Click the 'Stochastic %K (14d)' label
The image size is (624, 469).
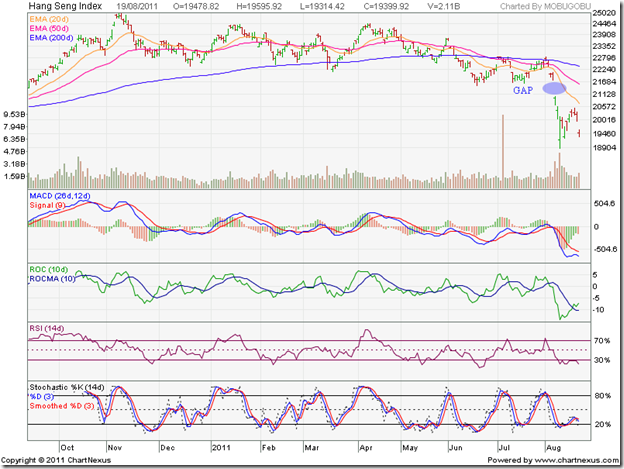coord(67,387)
